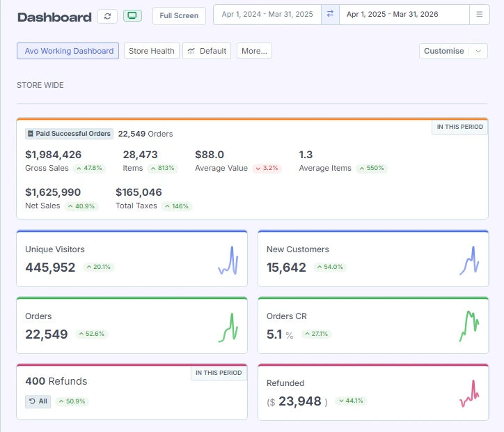Click the All refunds filter button
Image resolution: width=504 pixels, height=432 pixels.
(38, 401)
